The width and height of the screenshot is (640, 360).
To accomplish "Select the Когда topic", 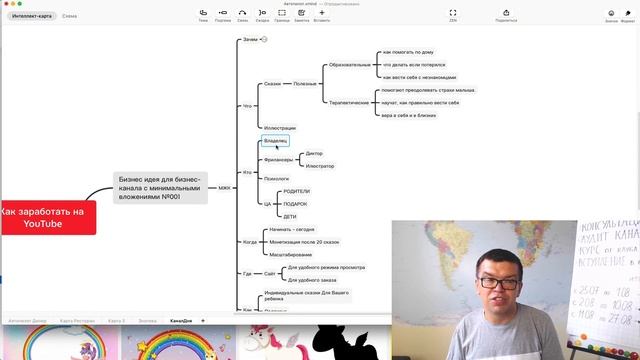I will (250, 242).
